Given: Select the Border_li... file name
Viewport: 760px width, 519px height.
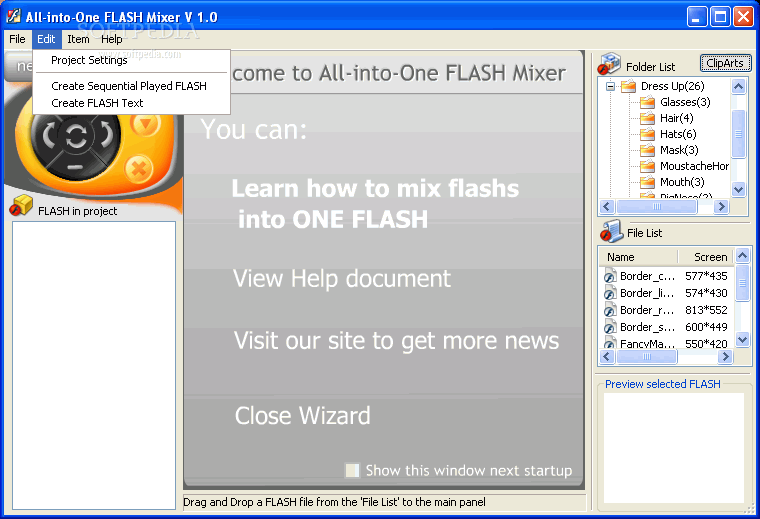Looking at the screenshot, I should point(647,293).
